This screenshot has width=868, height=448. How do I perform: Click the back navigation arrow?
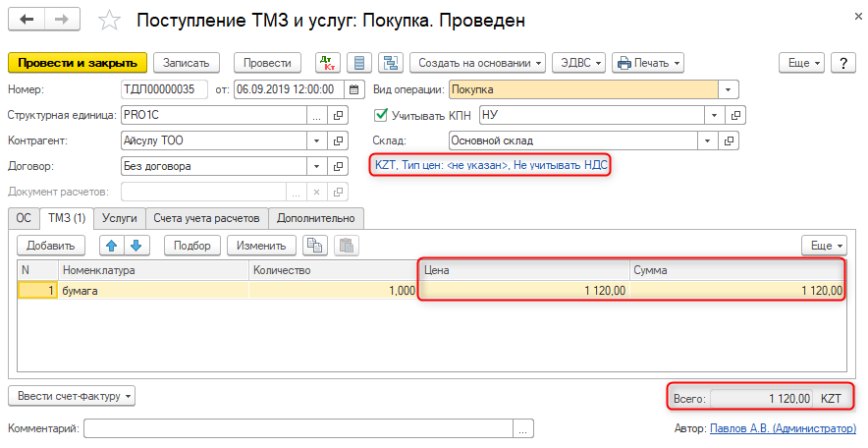(x=27, y=20)
